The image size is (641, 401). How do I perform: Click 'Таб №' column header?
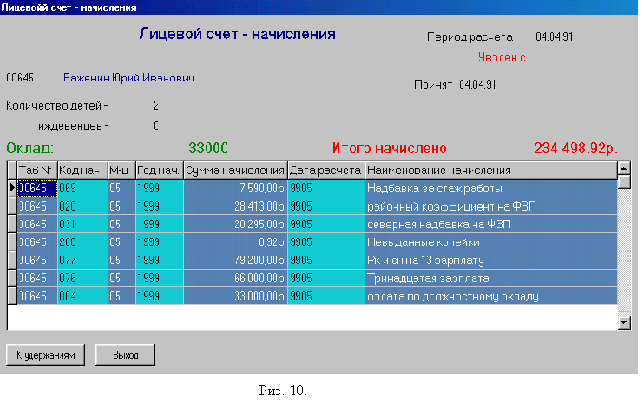tap(37, 170)
